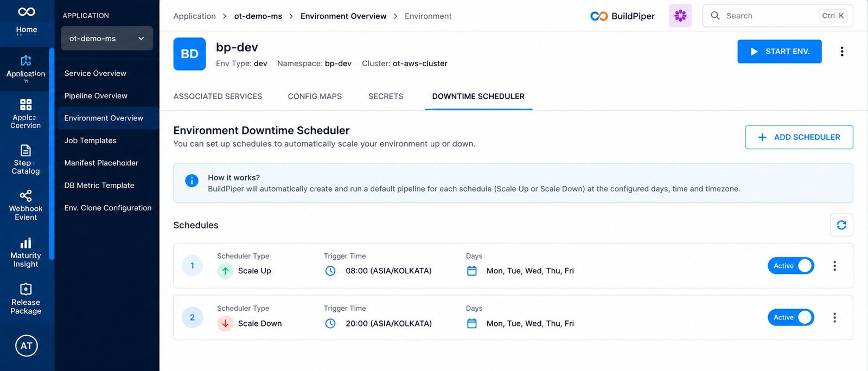Open Service Overview in sidebar
Image resolution: width=868 pixels, height=371 pixels.
(95, 73)
